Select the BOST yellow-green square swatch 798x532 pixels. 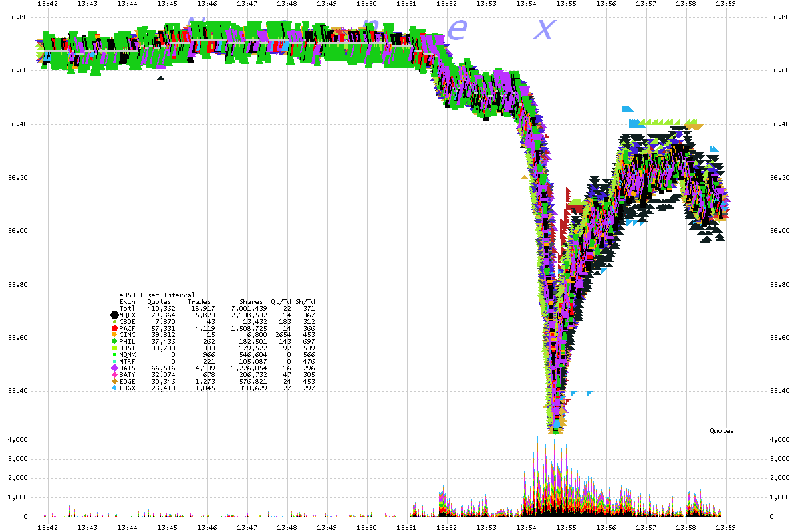(x=114, y=348)
